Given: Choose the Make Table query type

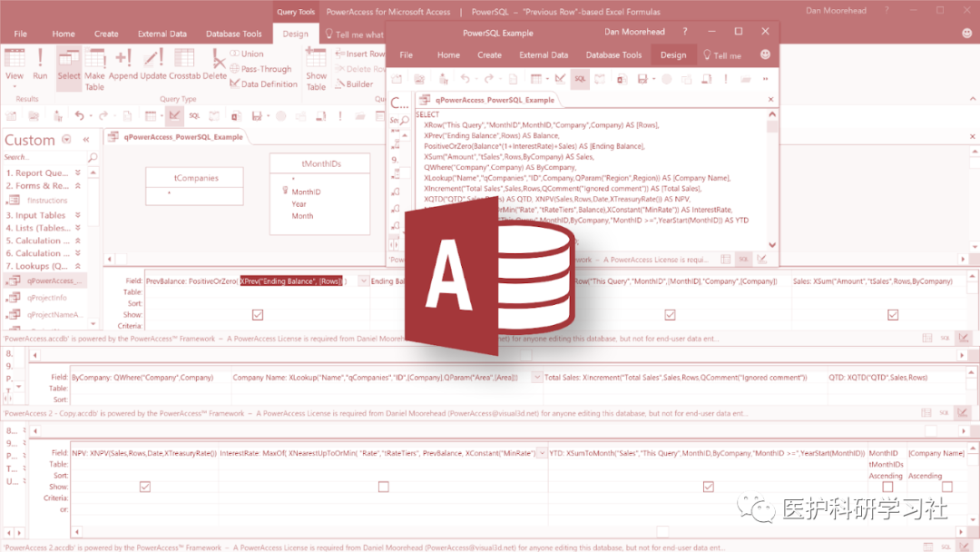Looking at the screenshot, I should 95,69.
